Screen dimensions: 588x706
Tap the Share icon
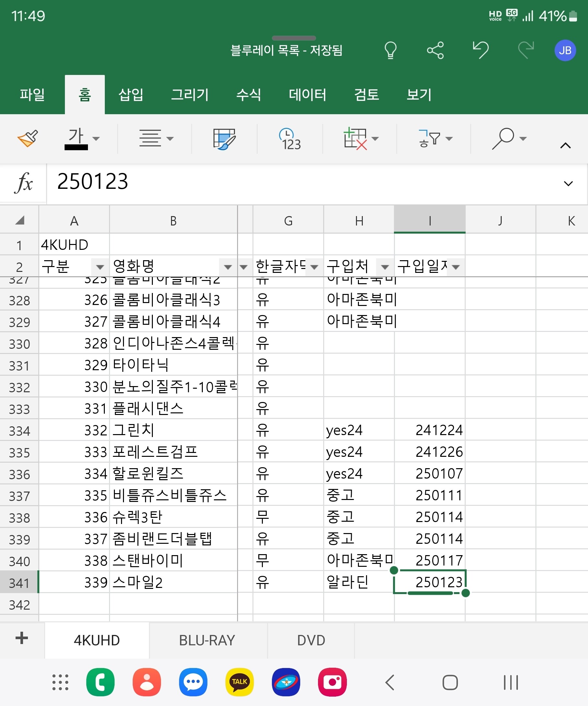(x=435, y=50)
